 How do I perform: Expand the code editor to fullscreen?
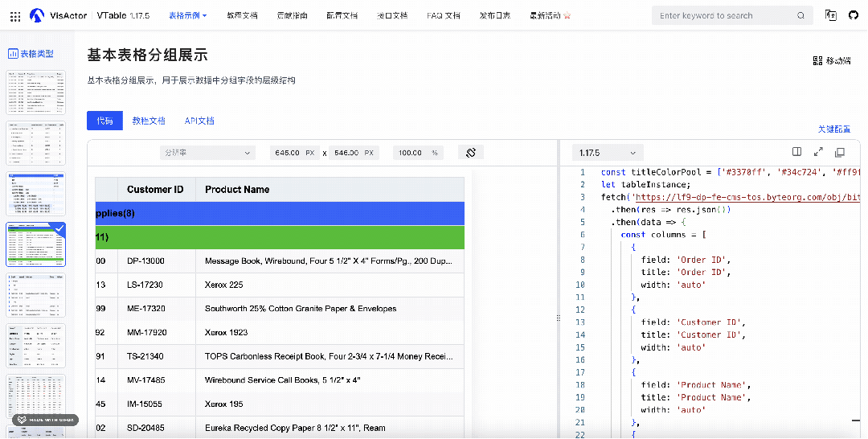[x=819, y=152]
